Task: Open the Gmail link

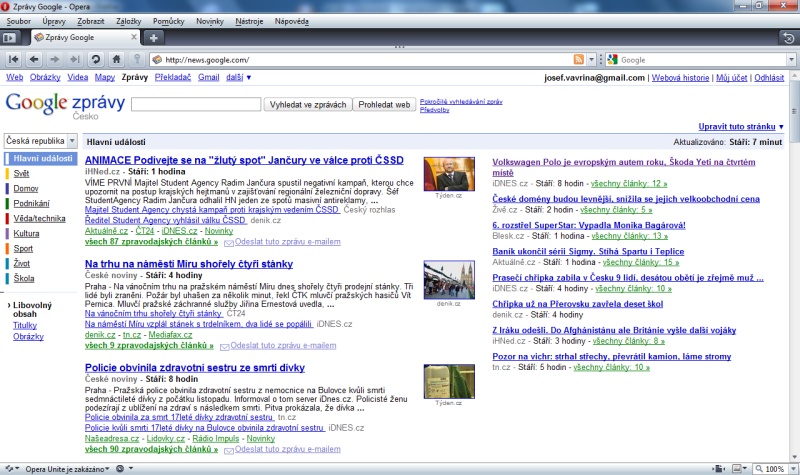Action: point(209,78)
